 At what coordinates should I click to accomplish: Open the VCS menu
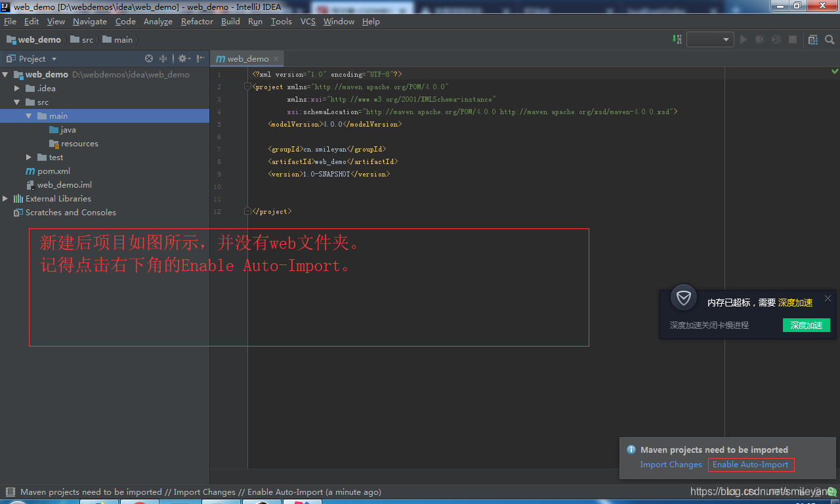[308, 22]
